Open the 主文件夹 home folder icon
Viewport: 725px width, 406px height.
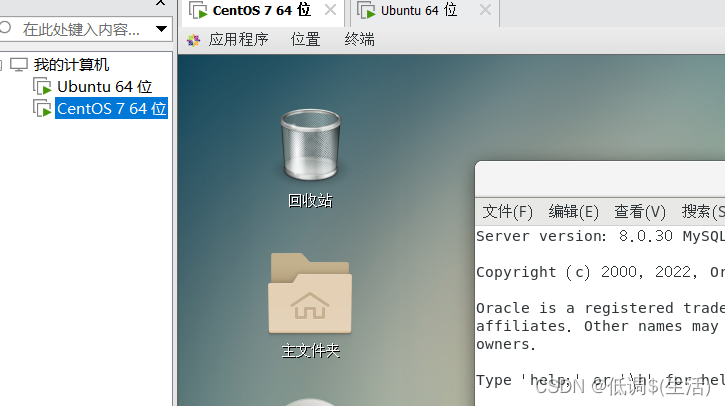[310, 293]
